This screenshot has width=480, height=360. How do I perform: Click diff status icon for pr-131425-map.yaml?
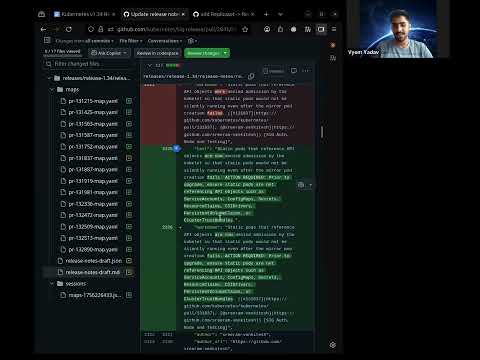pos(129,112)
